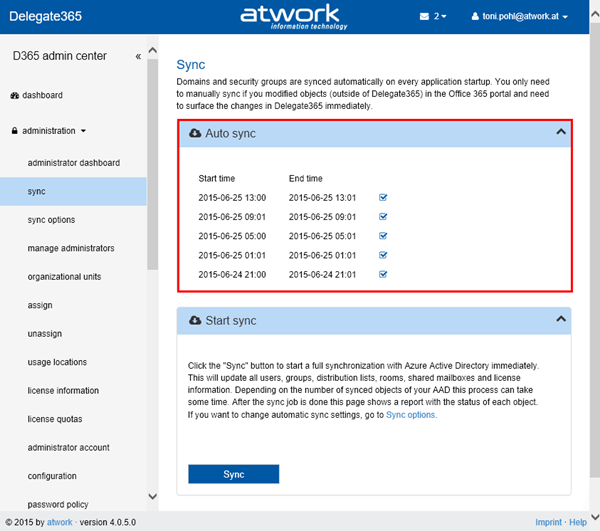Open the assign menu item
The image size is (600, 531).
click(x=40, y=305)
